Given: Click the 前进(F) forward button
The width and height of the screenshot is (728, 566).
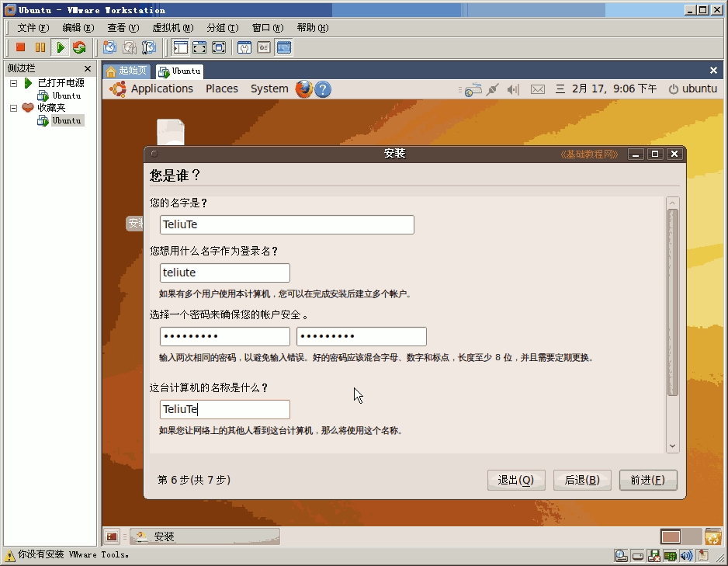Looking at the screenshot, I should [x=648, y=480].
